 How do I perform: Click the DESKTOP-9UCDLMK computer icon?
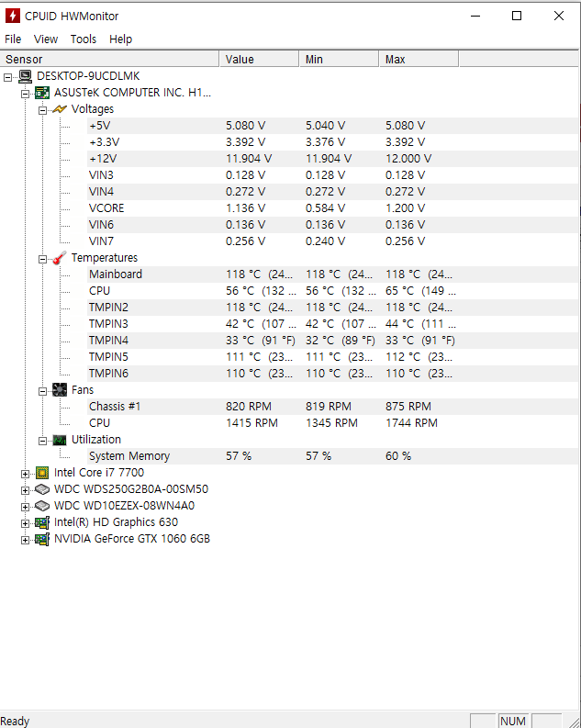pos(25,76)
